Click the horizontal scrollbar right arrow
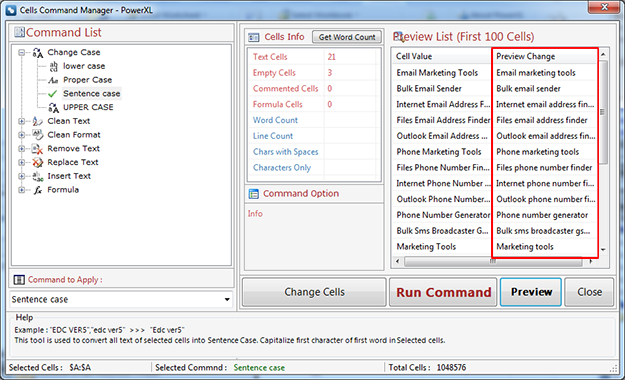Screen dimensions: 625x380 (x=590, y=262)
